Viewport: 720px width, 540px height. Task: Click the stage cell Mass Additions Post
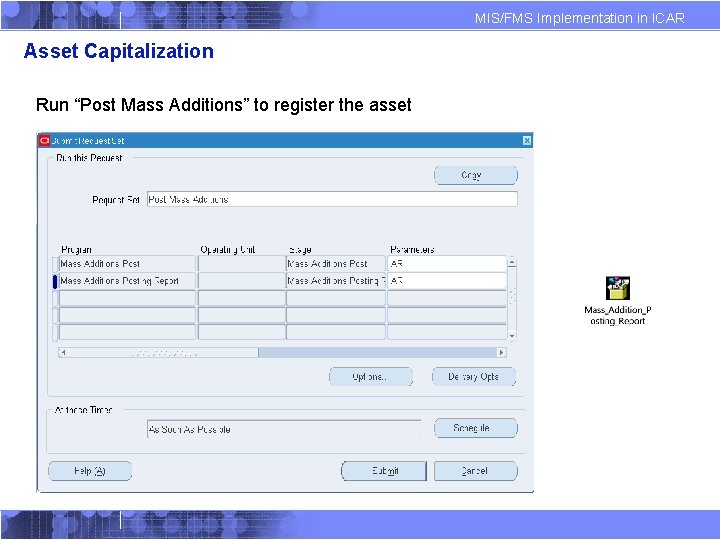(336, 264)
